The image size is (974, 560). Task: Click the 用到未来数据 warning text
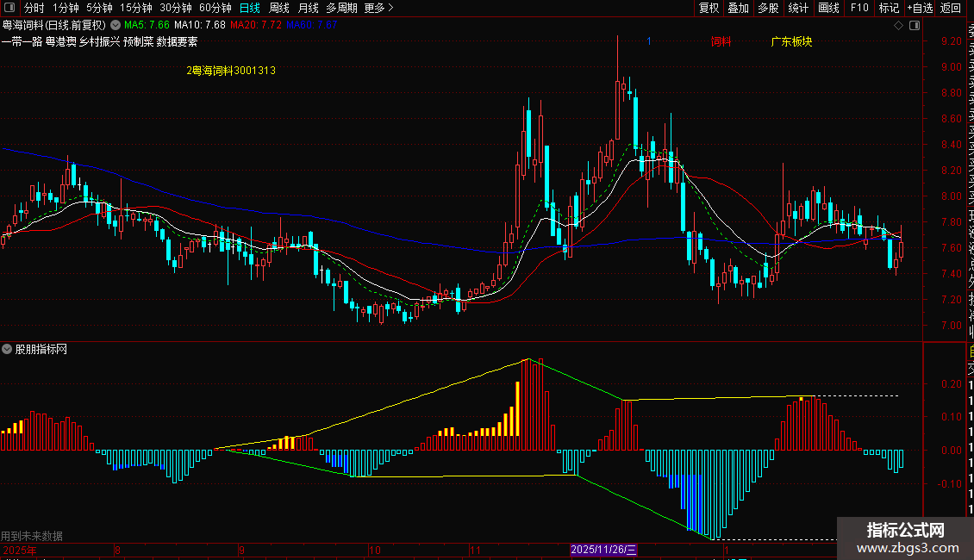(x=32, y=536)
